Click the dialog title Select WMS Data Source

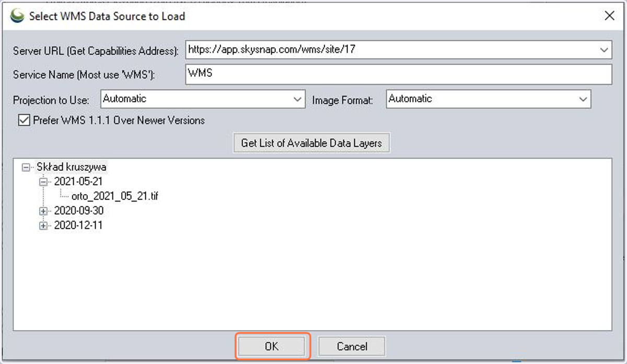coord(107,16)
